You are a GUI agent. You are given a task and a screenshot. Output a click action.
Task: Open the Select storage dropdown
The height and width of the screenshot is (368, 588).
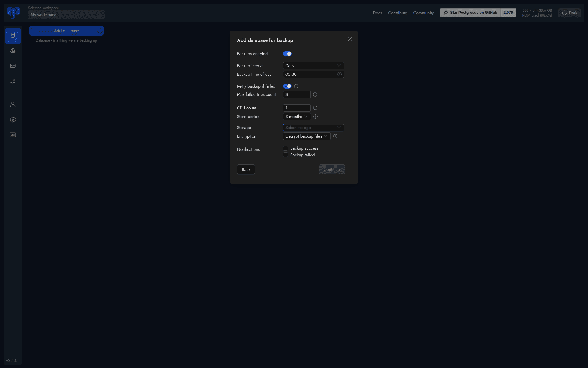(313, 127)
